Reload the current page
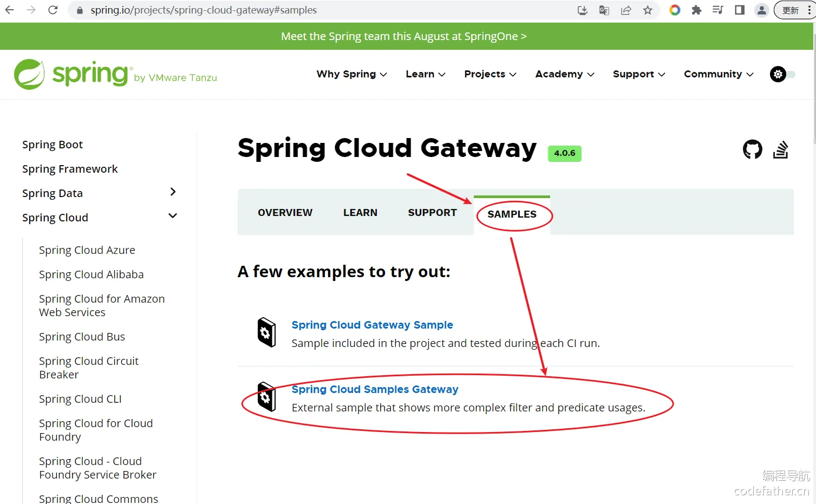The height and width of the screenshot is (504, 816). [x=53, y=10]
